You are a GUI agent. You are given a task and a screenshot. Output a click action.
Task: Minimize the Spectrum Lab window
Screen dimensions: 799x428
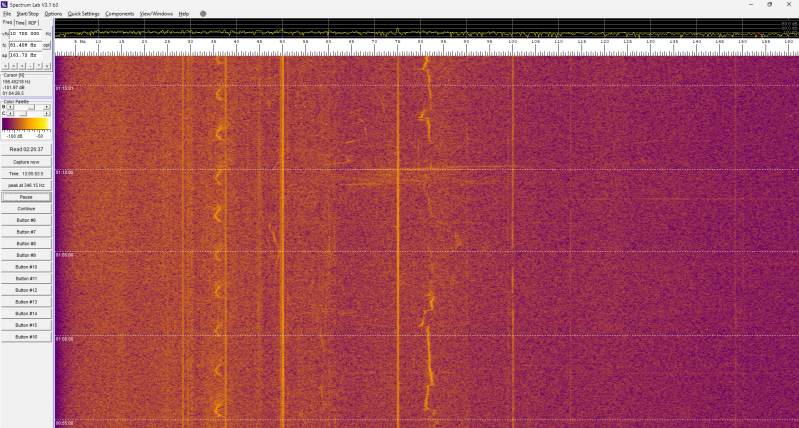pyautogui.click(x=751, y=5)
